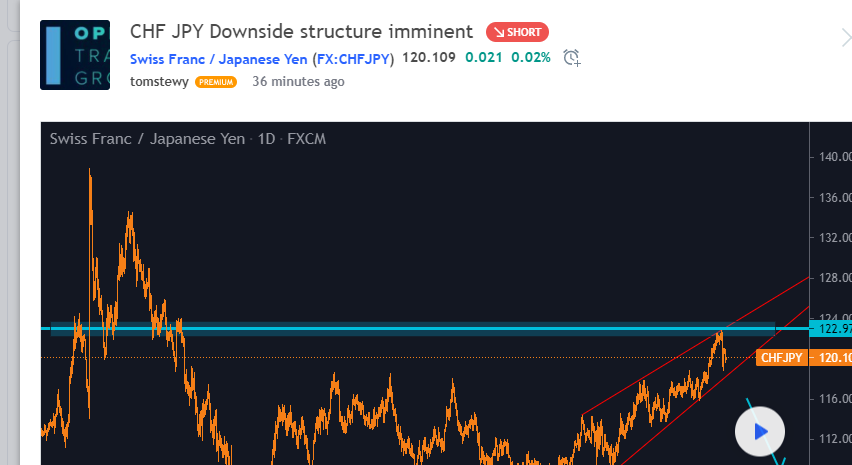Open the 'CHF JPY Downside structure imminent' title
The image size is (852, 465).
point(301,31)
